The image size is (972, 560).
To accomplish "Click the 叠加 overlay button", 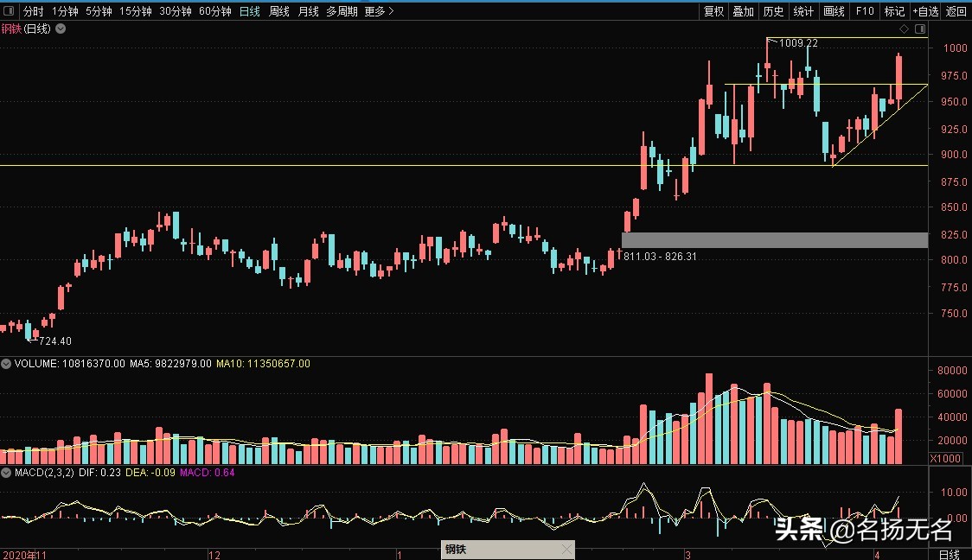I will pyautogui.click(x=743, y=11).
